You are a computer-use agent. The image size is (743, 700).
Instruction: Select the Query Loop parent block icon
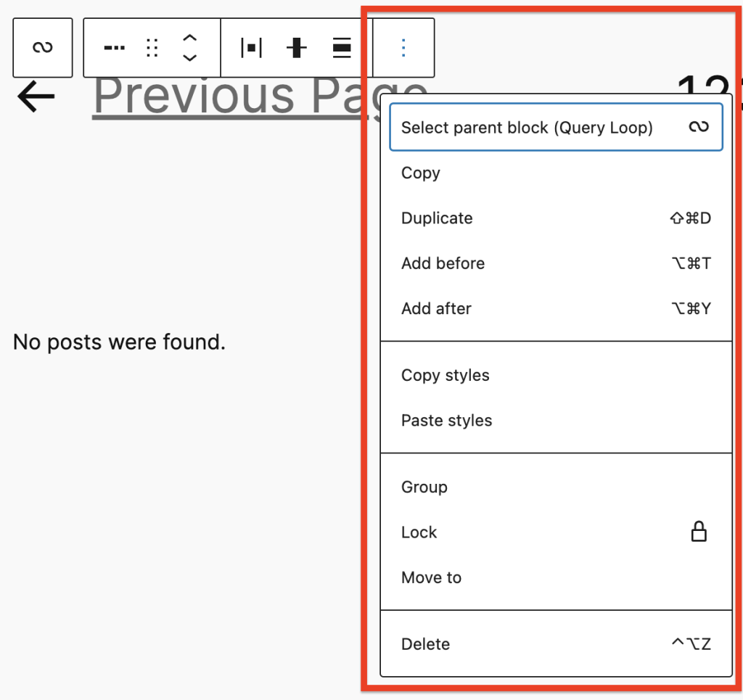tap(42, 47)
